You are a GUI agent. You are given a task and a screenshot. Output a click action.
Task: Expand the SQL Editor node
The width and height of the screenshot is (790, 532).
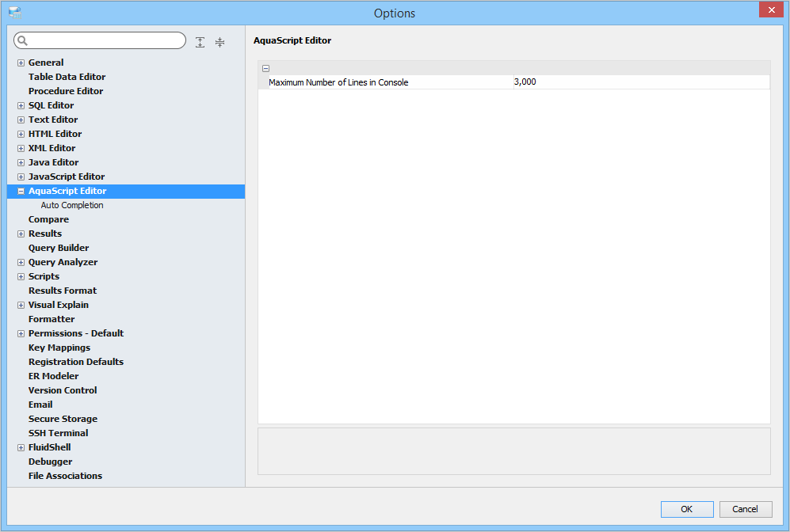pyautogui.click(x=21, y=106)
